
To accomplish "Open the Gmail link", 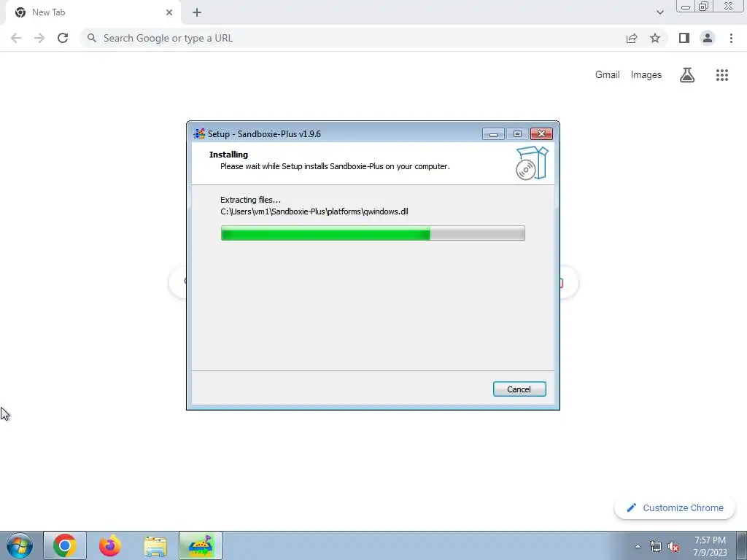I will point(608,75).
